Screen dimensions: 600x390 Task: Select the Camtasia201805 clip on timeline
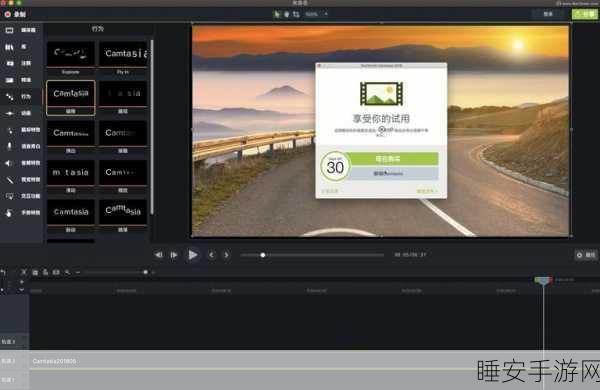[x=286, y=361]
